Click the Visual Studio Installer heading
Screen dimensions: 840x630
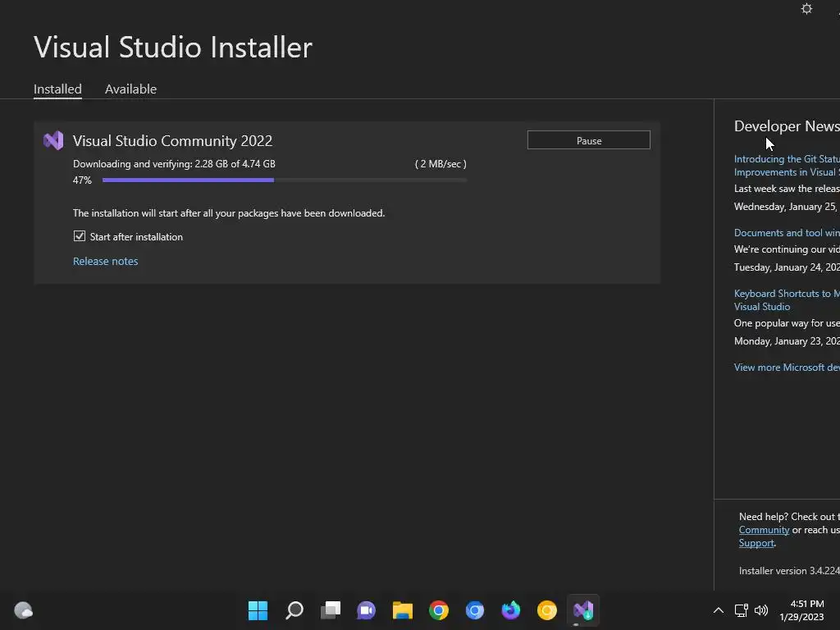point(173,47)
